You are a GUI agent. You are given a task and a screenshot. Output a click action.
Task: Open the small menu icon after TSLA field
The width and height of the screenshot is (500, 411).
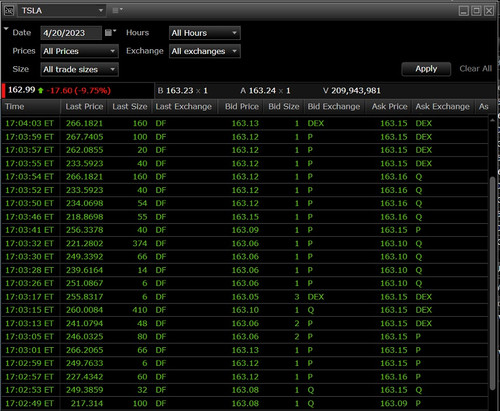(x=117, y=11)
